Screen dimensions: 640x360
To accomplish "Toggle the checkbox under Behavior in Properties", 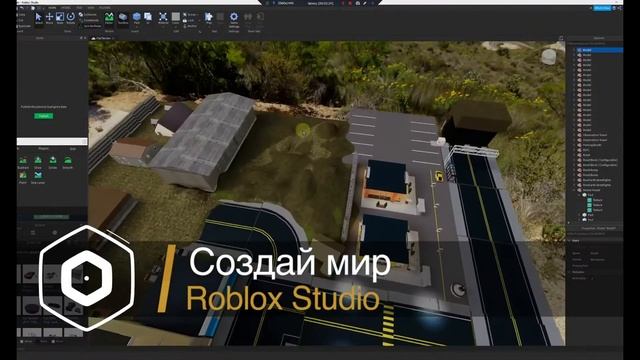I will coord(593,278).
